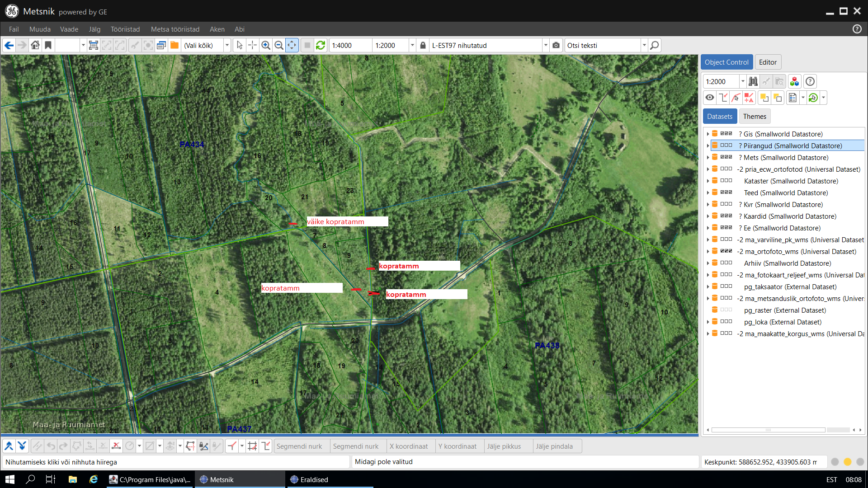Expand the Mets (Smallworld Datastore) node
868x488 pixels.
click(x=708, y=158)
